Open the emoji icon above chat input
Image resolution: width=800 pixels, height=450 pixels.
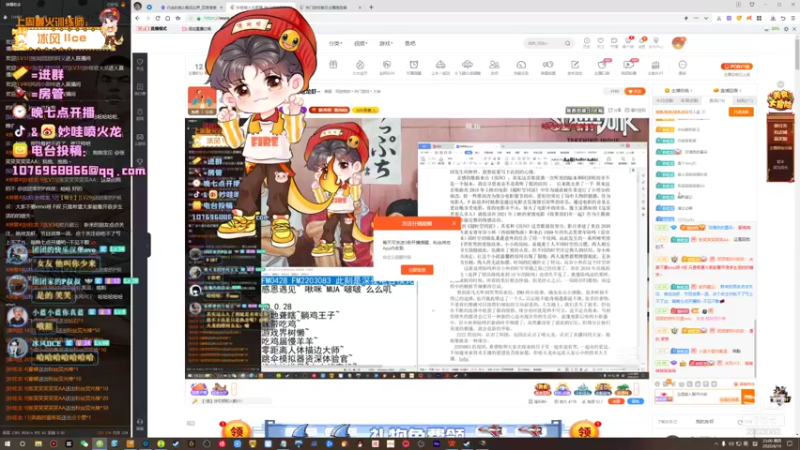tap(658, 384)
